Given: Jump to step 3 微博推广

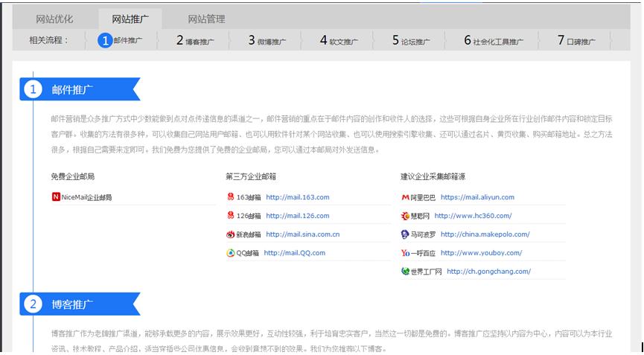Looking at the screenshot, I should coord(267,40).
